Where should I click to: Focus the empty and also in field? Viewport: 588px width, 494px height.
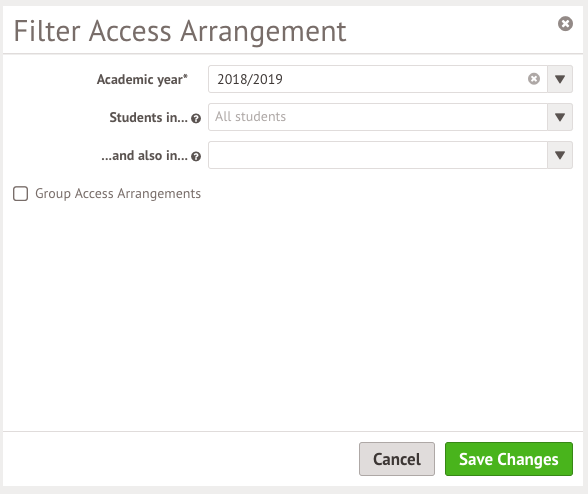tap(378, 155)
